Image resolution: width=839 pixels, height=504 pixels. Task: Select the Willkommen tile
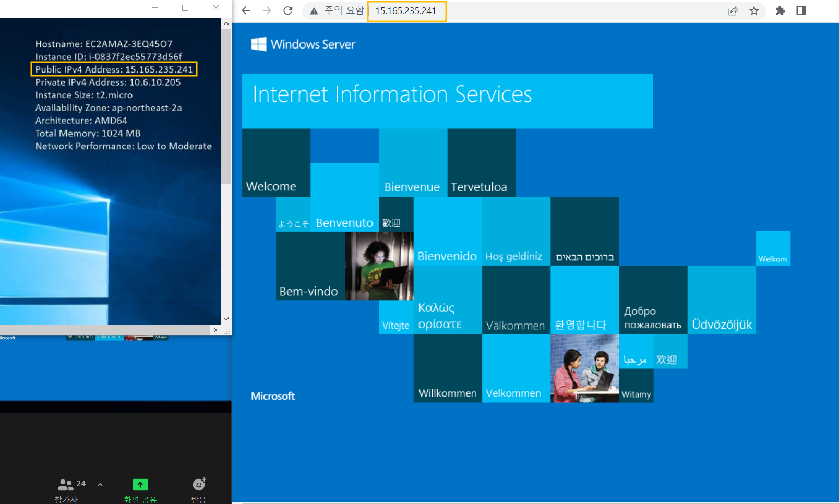click(x=448, y=368)
